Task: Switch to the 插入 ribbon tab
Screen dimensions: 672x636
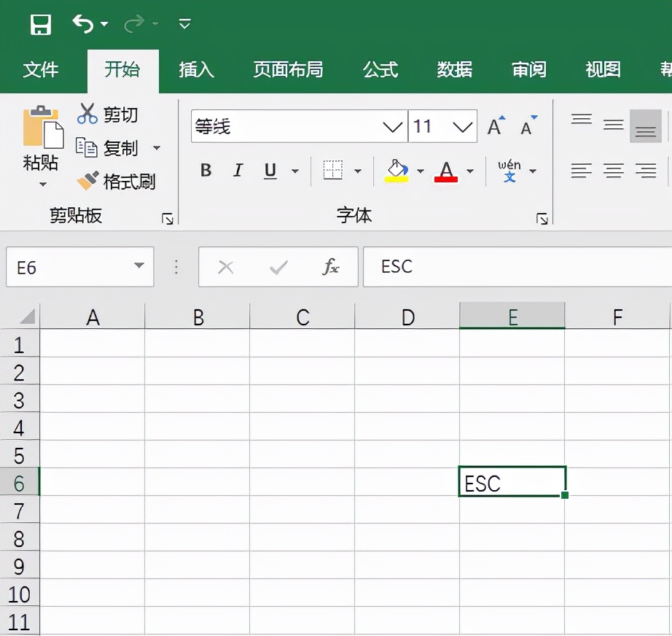Action: pyautogui.click(x=195, y=71)
